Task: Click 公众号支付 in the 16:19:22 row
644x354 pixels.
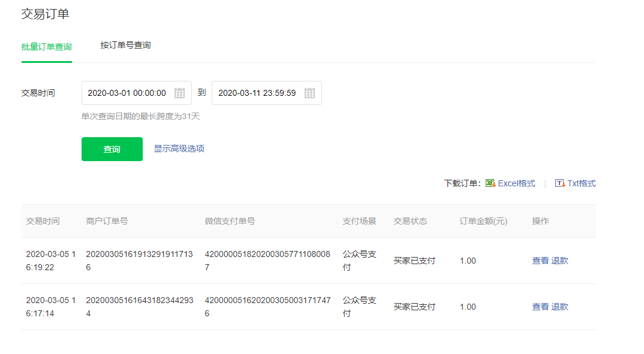Action: pyautogui.click(x=359, y=261)
